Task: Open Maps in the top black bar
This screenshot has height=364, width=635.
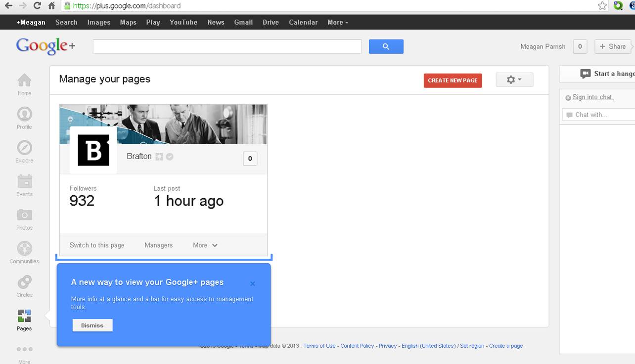Action: pos(128,22)
